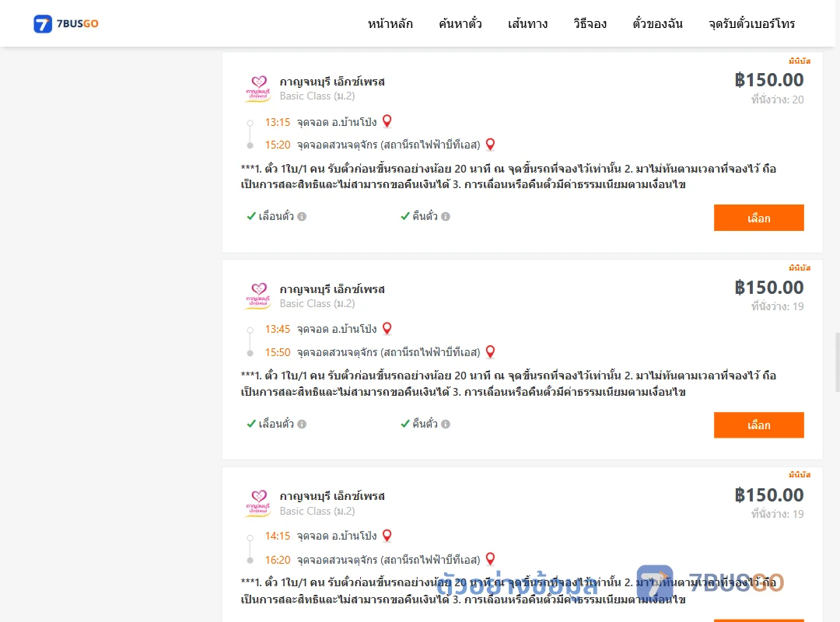Click info icon next to เลื่อนตั๋ว, first trip
The image size is (840, 622).
pos(302,216)
